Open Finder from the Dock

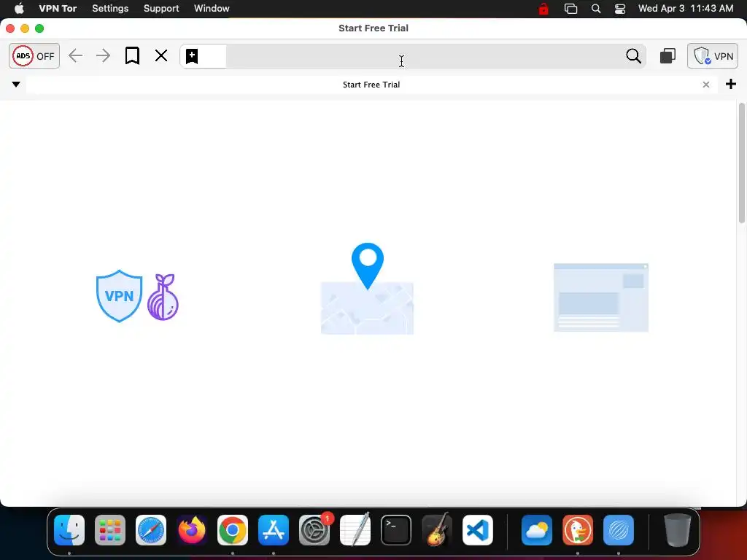[x=69, y=530]
